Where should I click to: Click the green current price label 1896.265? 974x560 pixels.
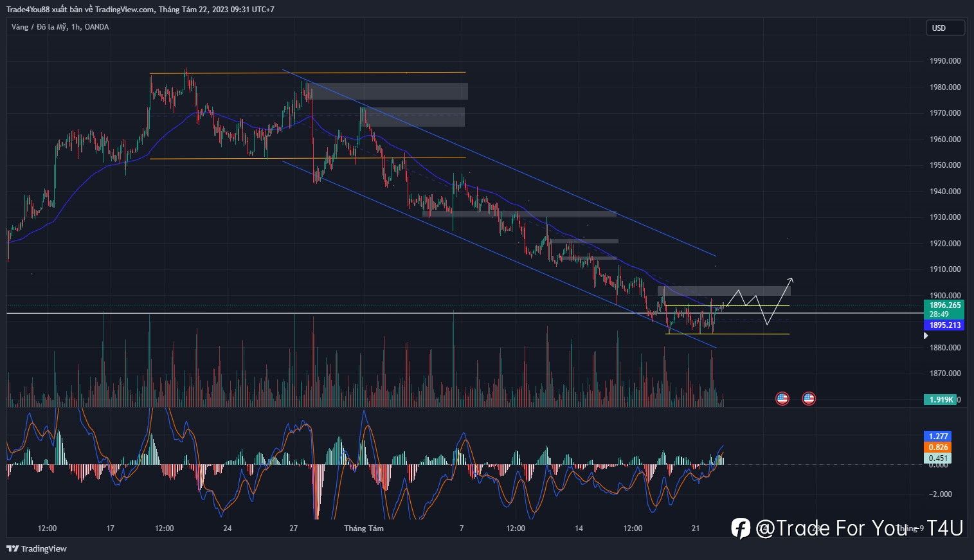[x=944, y=305]
